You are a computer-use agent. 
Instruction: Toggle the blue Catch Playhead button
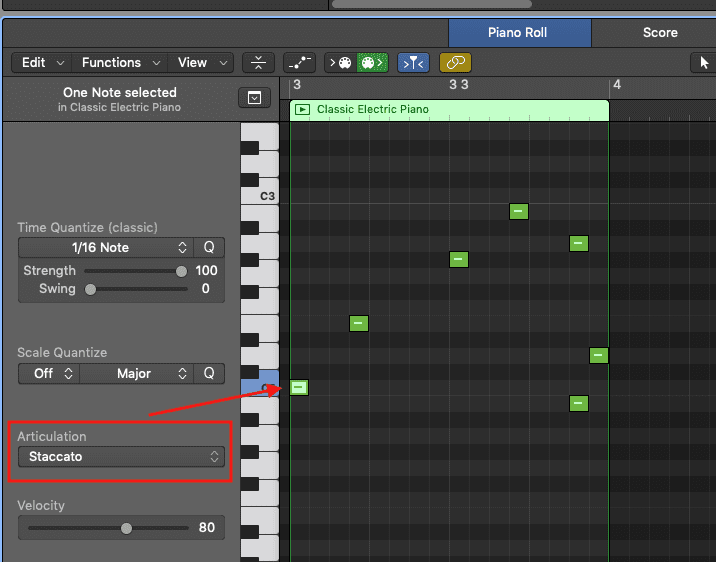412,62
